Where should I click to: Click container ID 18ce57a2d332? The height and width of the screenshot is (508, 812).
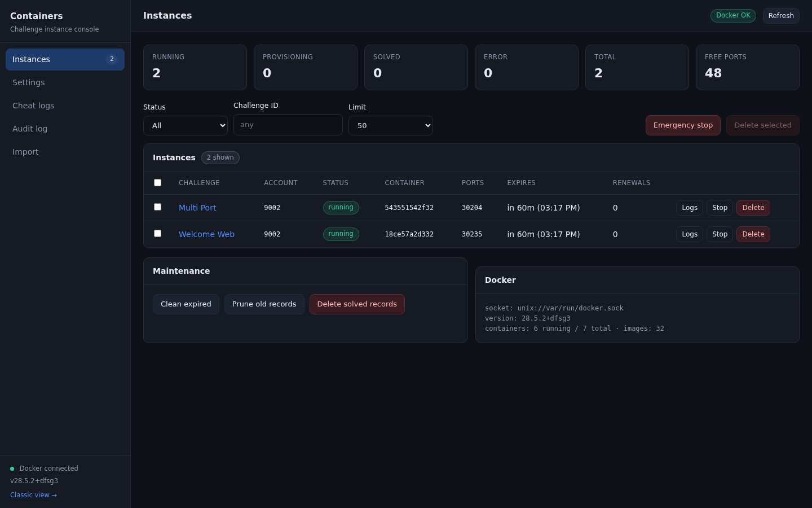409,234
